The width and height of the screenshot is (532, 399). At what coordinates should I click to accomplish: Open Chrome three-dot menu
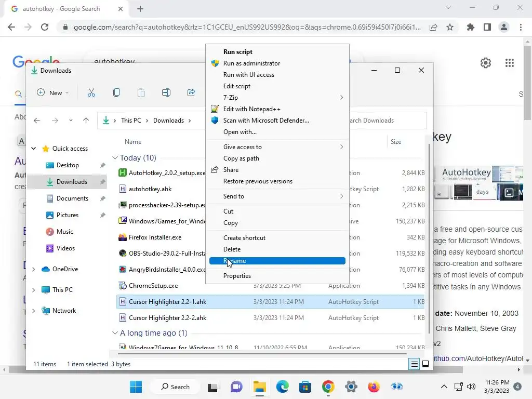[x=521, y=27]
